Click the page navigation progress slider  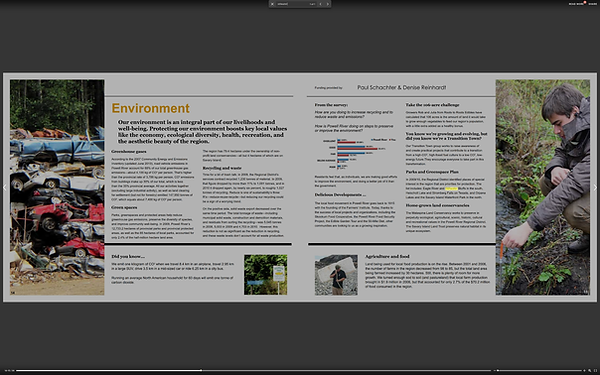pos(253,370)
